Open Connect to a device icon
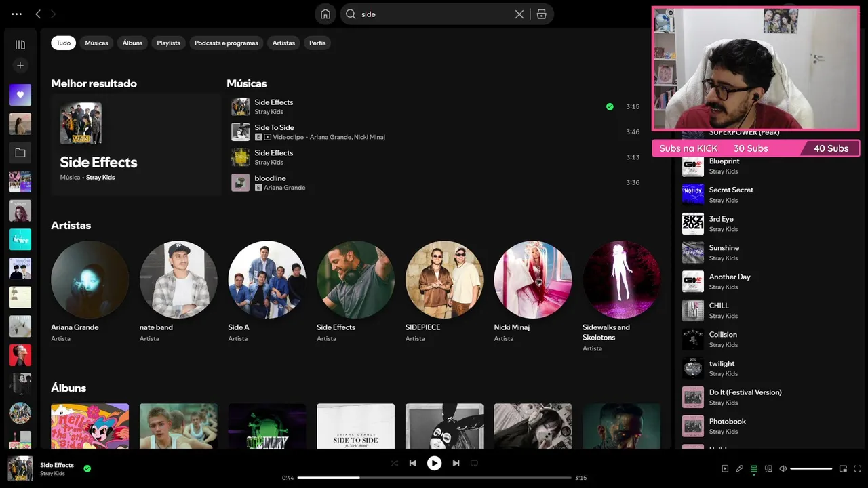Viewport: 868px width, 488px height. (x=768, y=468)
